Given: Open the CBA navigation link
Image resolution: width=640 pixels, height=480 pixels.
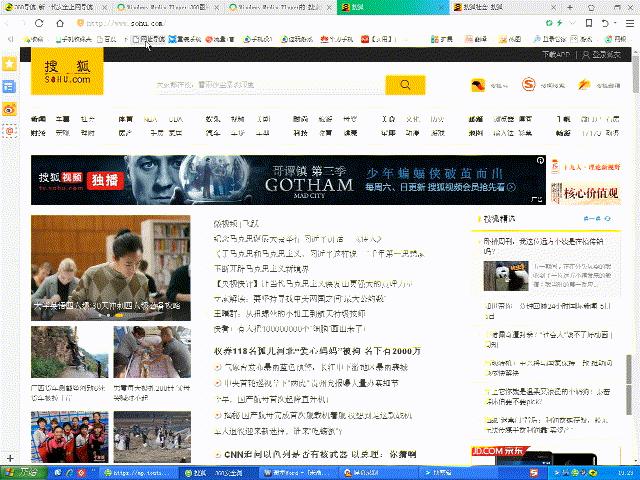Looking at the screenshot, I should [176, 119].
